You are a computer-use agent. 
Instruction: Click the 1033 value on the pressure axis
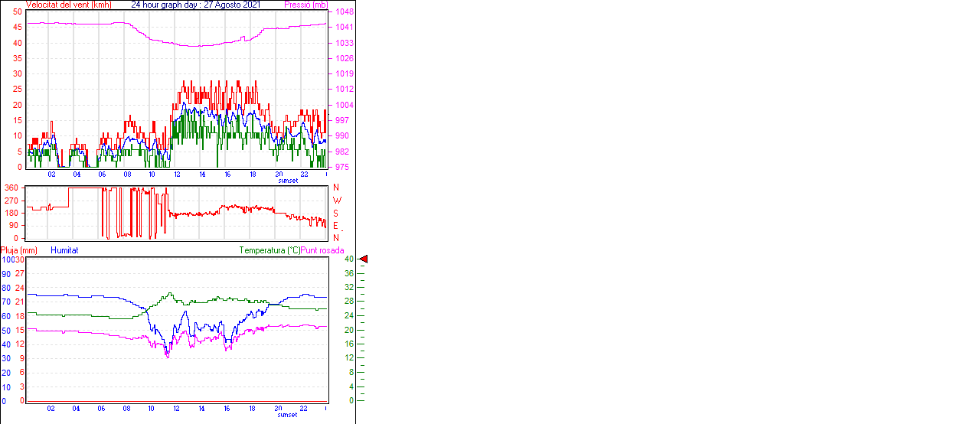click(344, 43)
